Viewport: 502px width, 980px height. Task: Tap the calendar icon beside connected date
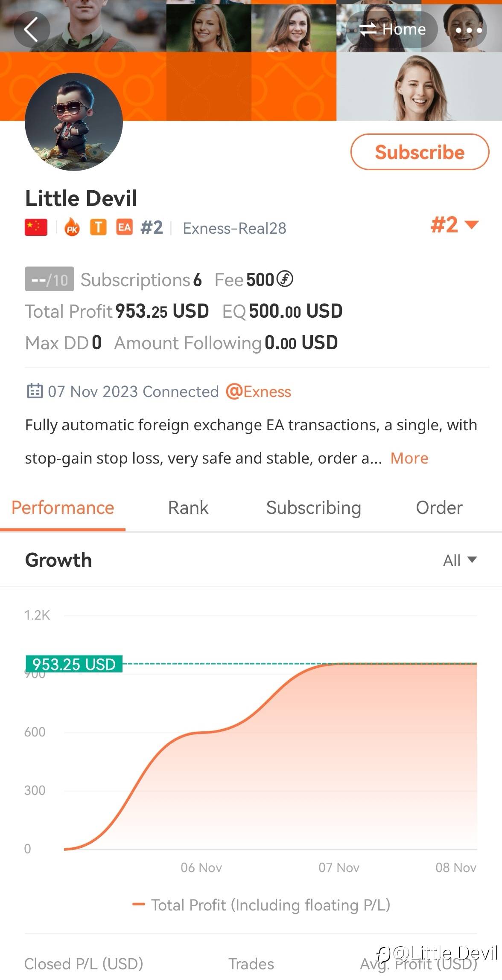tap(35, 391)
